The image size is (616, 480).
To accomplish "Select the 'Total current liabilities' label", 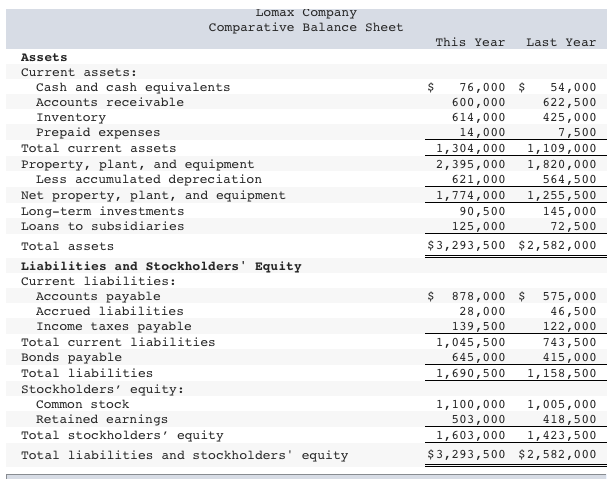I will (x=118, y=342).
